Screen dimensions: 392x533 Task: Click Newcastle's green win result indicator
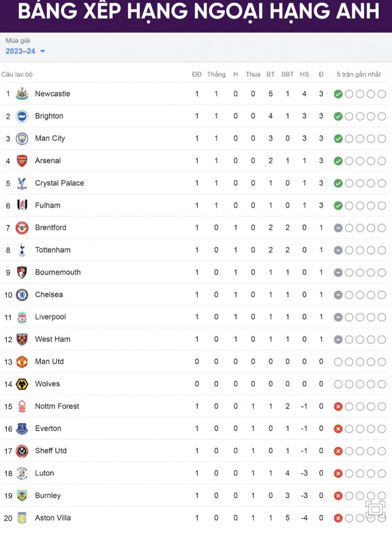click(338, 94)
